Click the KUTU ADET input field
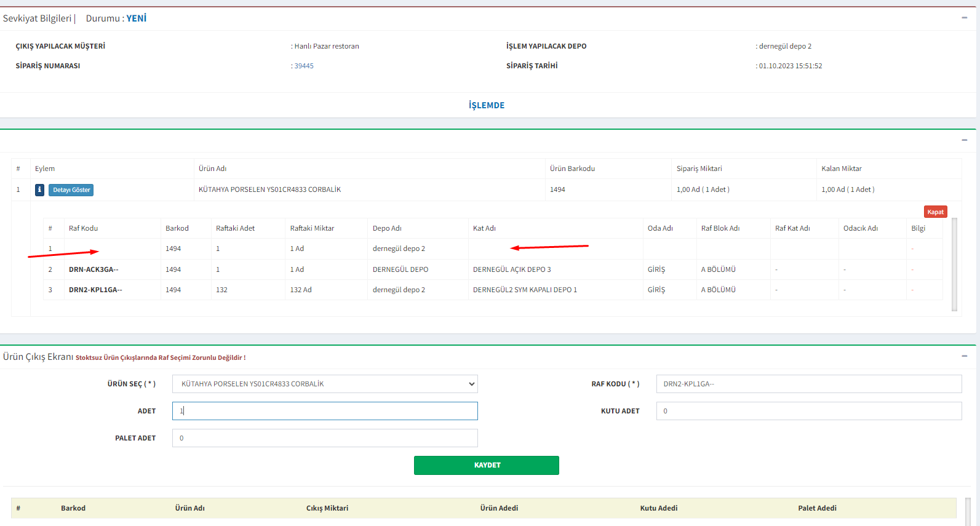The image size is (980, 526). coord(808,411)
